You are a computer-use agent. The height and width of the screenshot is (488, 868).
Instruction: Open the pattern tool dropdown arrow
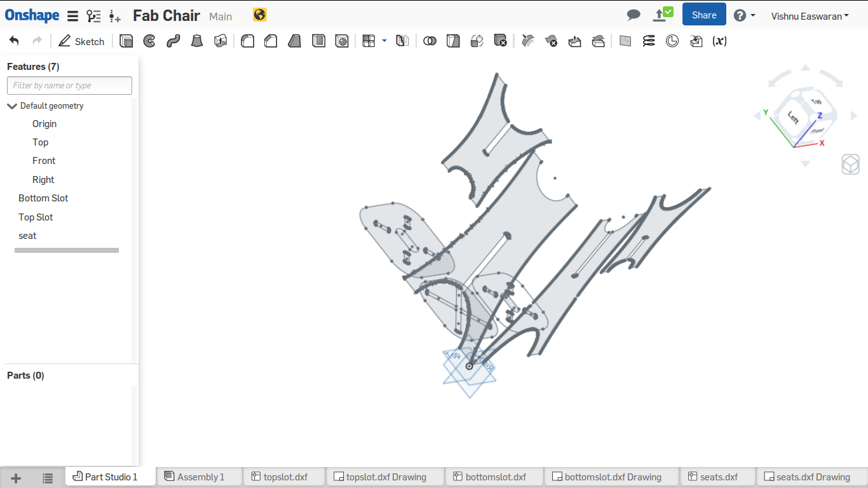tap(384, 41)
